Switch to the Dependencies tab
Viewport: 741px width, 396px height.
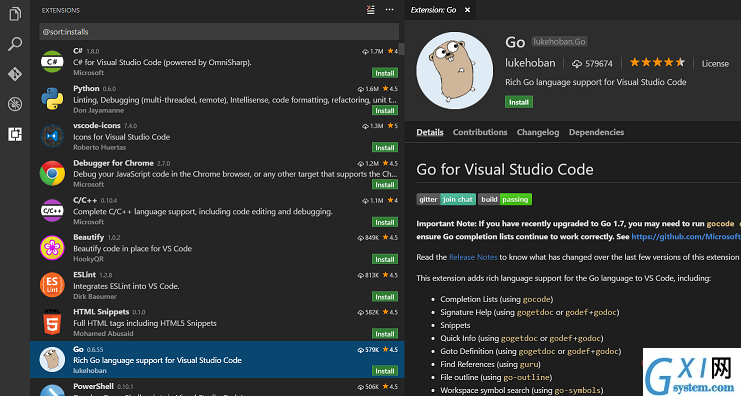coord(596,132)
